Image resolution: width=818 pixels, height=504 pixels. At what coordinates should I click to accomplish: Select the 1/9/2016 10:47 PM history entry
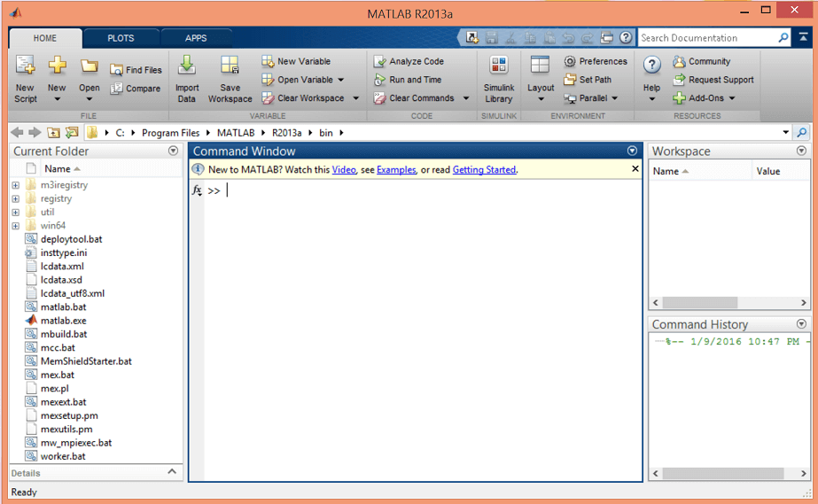(x=736, y=341)
